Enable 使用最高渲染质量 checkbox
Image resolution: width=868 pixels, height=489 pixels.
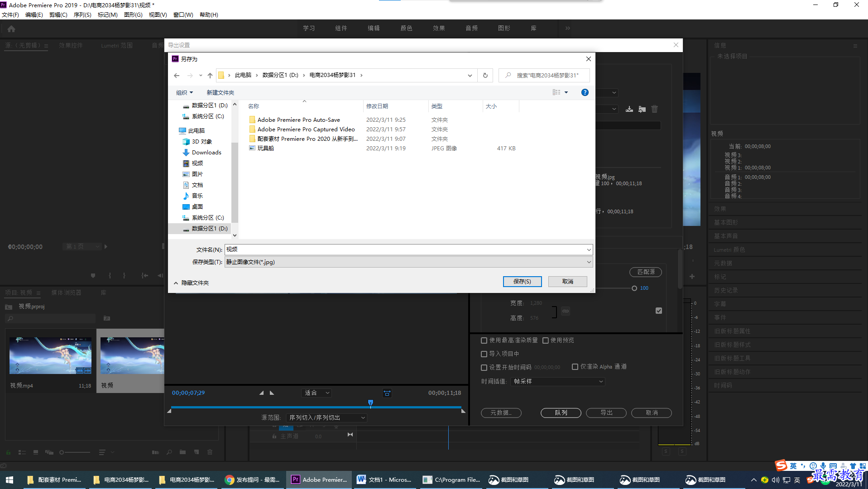(x=484, y=340)
